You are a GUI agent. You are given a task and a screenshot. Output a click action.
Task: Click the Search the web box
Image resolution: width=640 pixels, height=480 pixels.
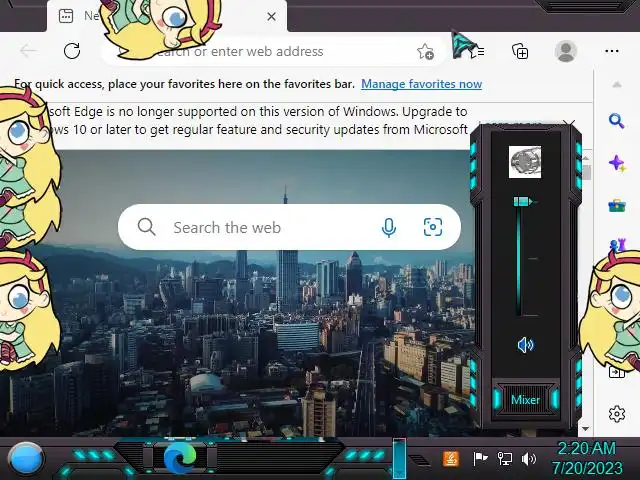pyautogui.click(x=289, y=227)
